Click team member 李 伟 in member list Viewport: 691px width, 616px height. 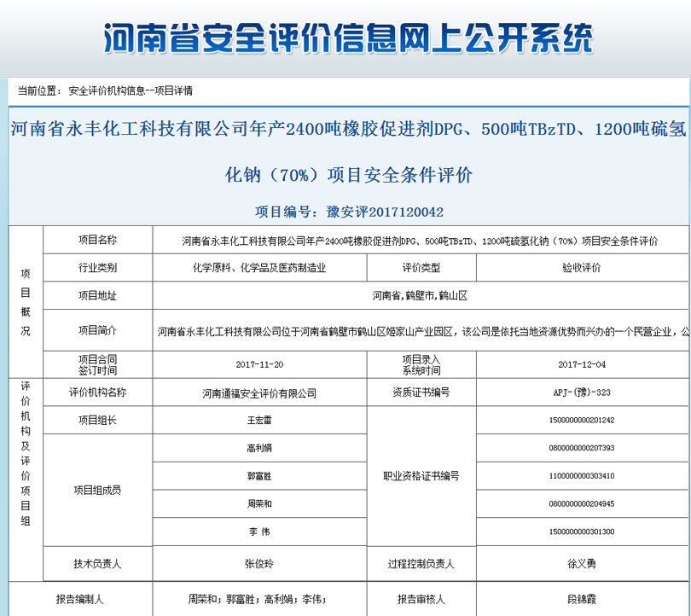pos(259,532)
